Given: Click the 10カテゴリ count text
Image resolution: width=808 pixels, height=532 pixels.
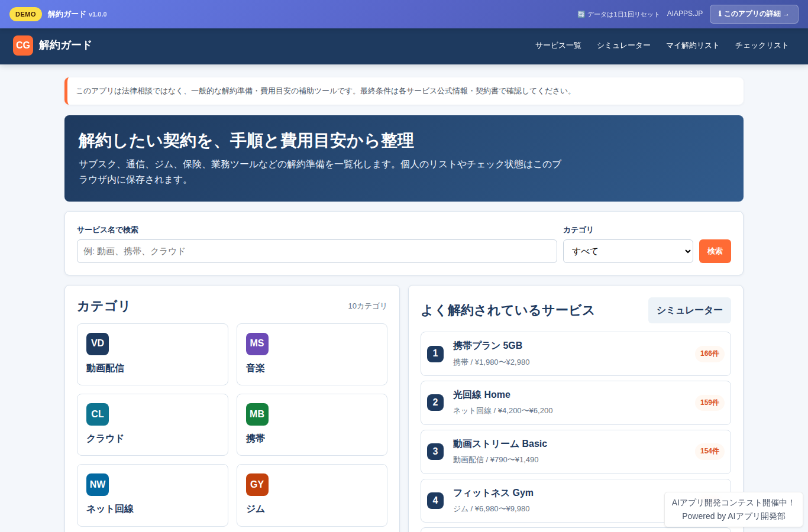Looking at the screenshot, I should click(x=367, y=306).
